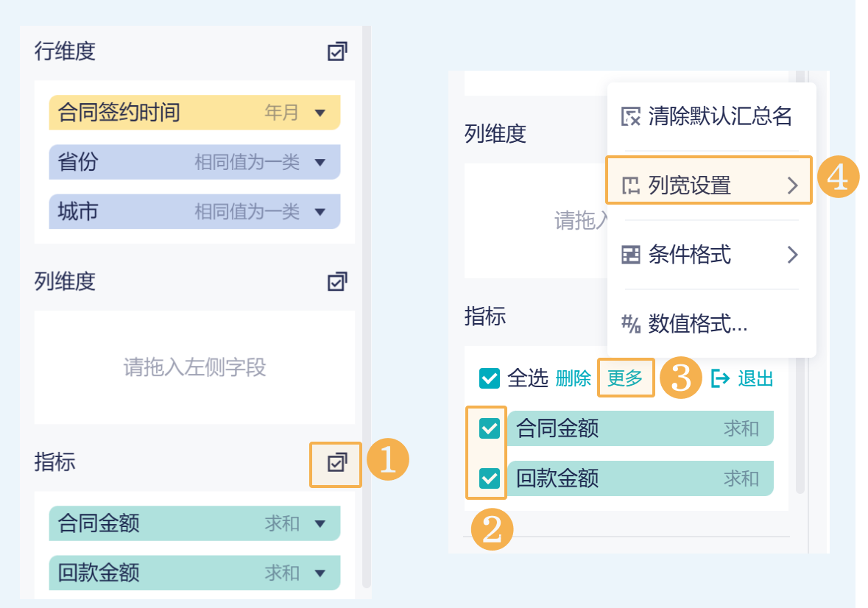
Task: Uncheck the 合同金额 checkbox
Action: (489, 428)
